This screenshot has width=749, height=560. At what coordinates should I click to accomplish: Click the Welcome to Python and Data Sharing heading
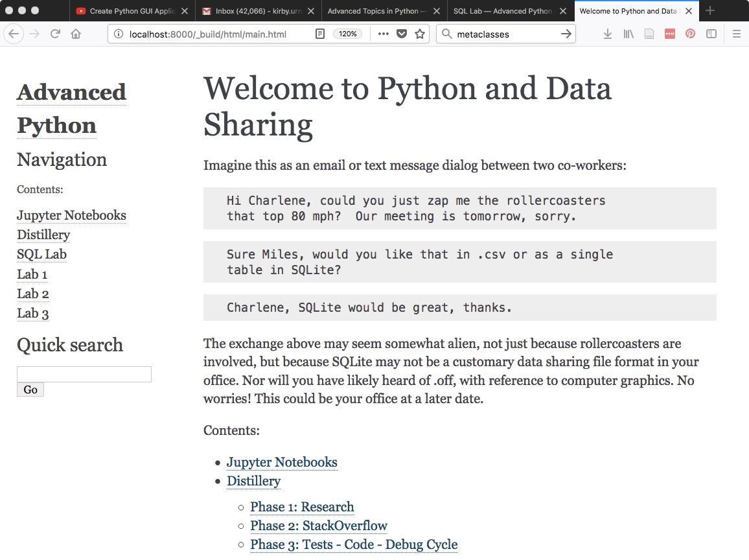408,106
